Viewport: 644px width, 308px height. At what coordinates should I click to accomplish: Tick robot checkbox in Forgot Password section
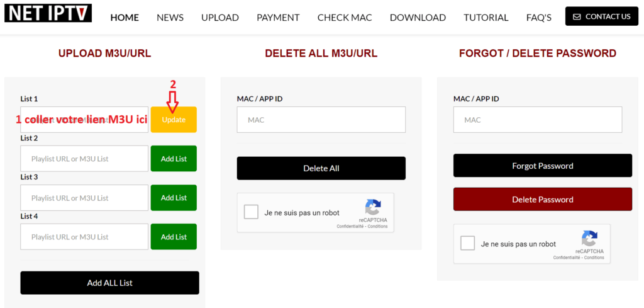coord(468,244)
